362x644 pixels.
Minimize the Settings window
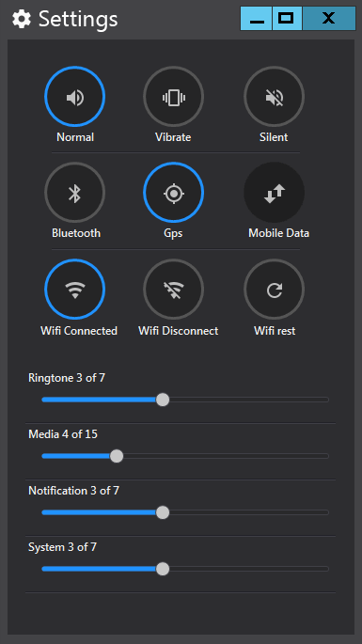tap(257, 18)
